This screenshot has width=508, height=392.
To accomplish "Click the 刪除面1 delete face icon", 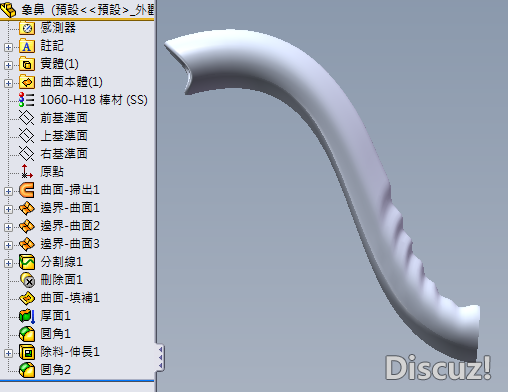I will click(27, 280).
